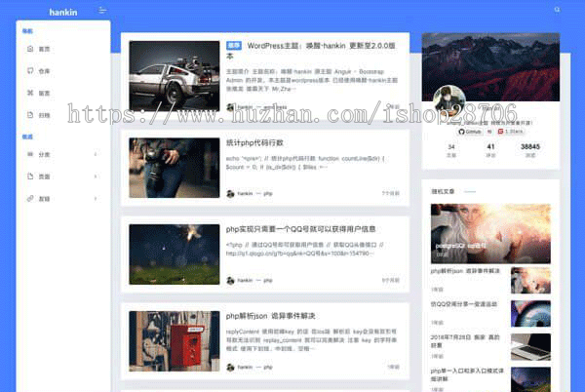Image resolution: width=585 pixels, height=392 pixels.
Task: Open the sparkler on grass post thumbnail
Action: coord(175,255)
